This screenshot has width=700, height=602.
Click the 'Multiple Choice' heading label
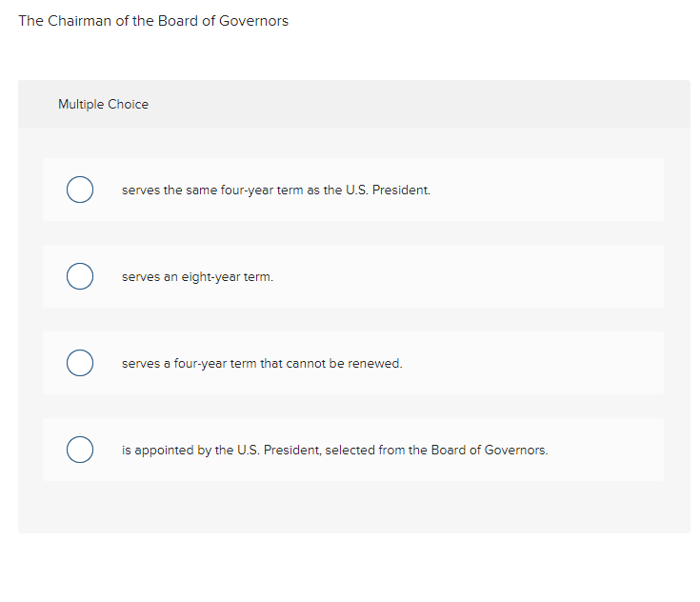(103, 105)
